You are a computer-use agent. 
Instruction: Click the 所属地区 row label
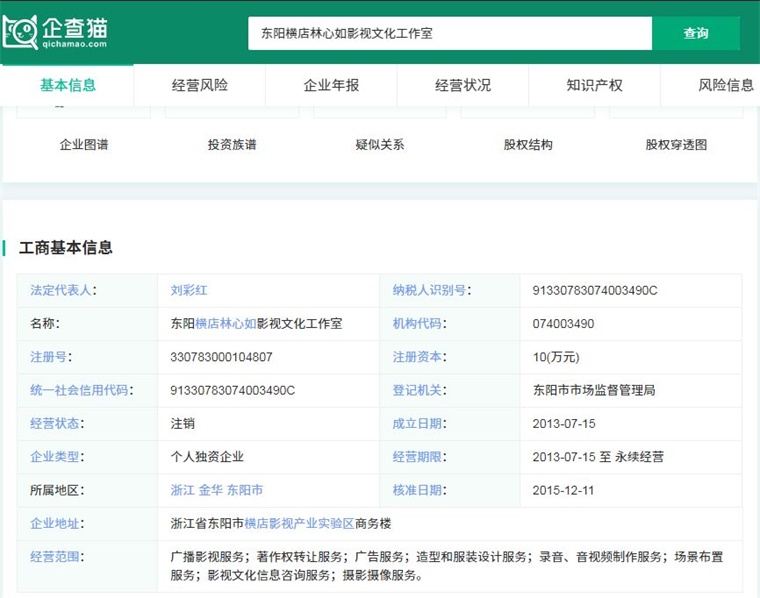click(x=57, y=490)
